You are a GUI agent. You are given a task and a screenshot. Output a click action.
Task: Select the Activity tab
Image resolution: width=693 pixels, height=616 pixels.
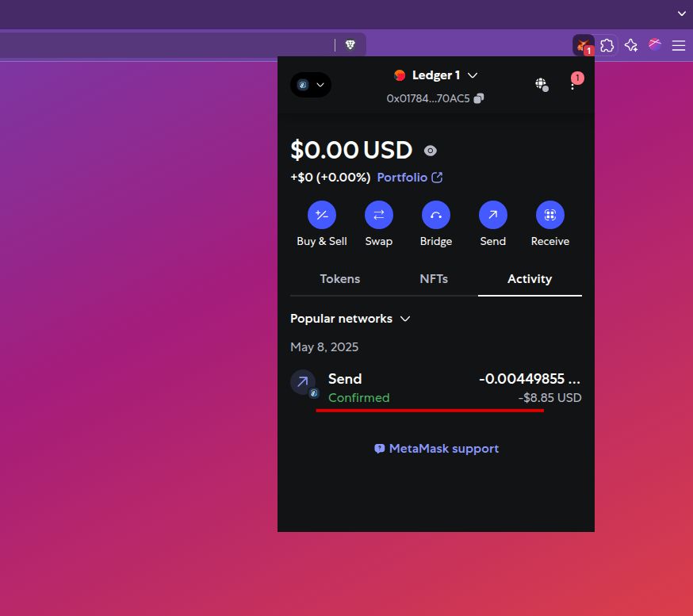click(x=530, y=279)
